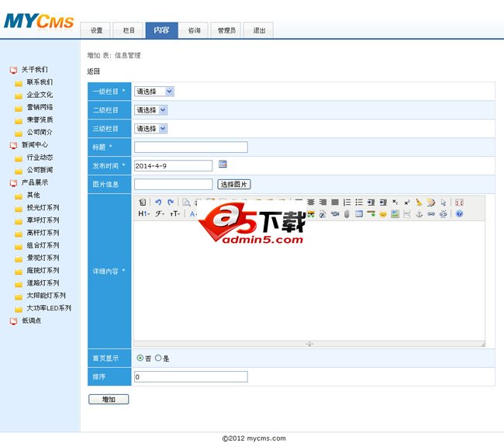Insert a hyperlink in the editor
This screenshot has width=504, height=447.
pos(431,213)
